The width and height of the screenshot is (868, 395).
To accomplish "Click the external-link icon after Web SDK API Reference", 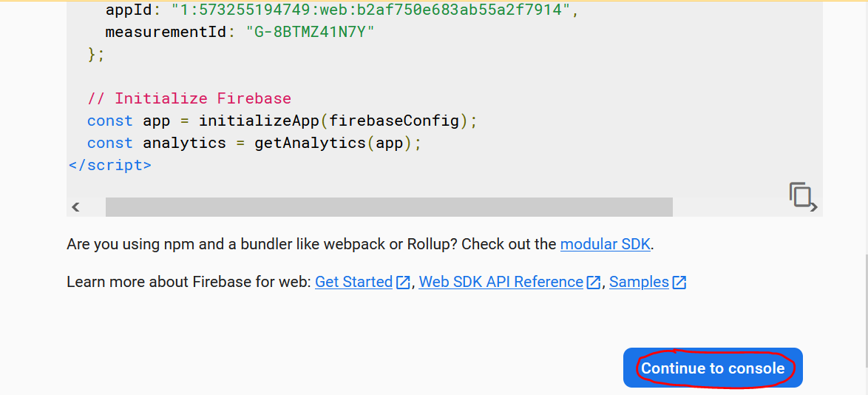I will coord(594,283).
